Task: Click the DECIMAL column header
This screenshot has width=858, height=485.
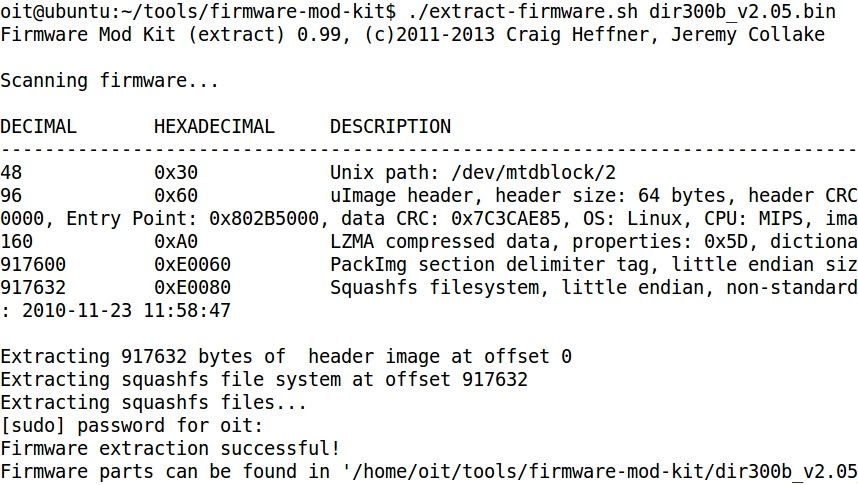Action: click(38, 126)
